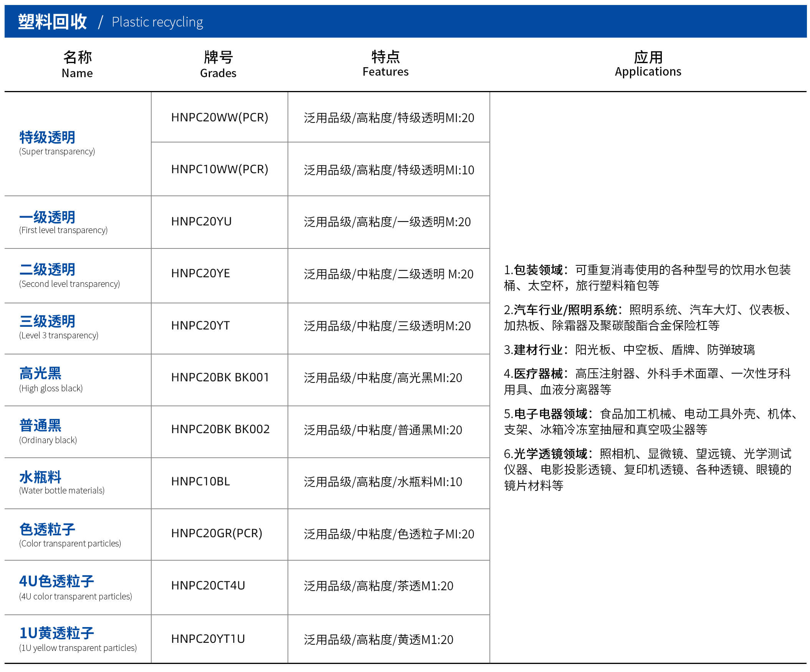
Task: Click the HNPC20BK BK001 grade cell
Action: [x=220, y=377]
